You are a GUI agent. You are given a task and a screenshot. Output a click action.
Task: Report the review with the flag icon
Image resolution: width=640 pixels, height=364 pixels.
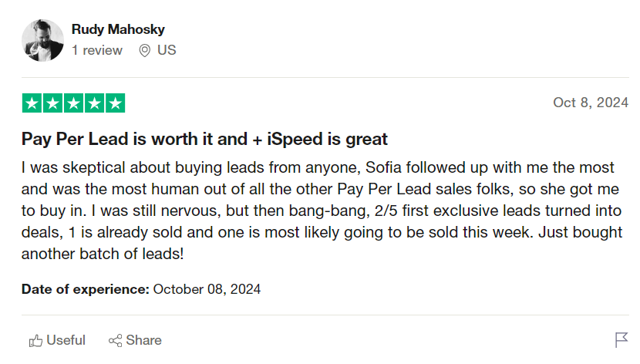pos(621,340)
